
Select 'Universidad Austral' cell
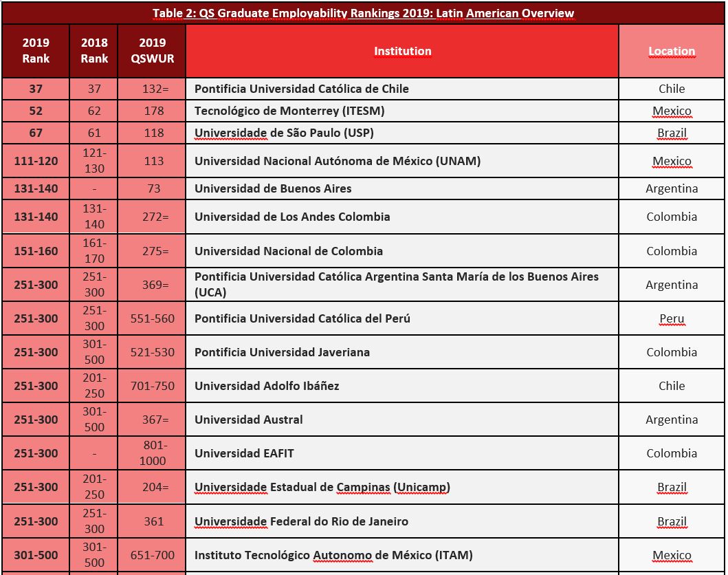pos(402,420)
